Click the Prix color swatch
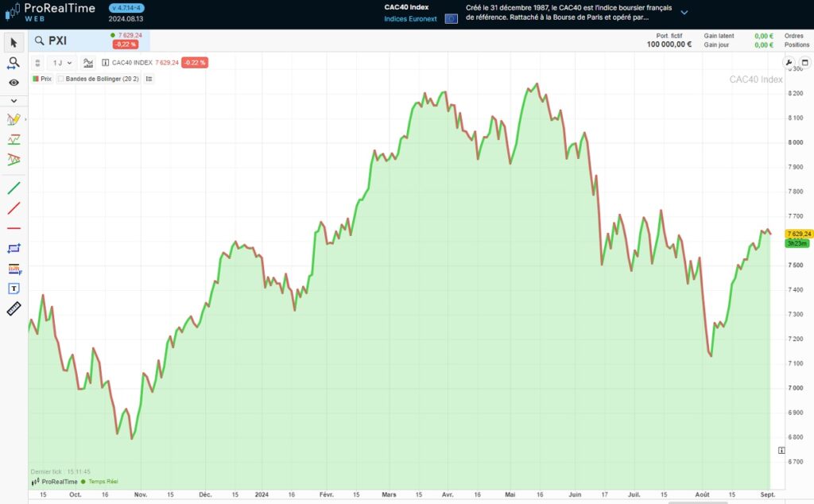Viewport: 814px width, 504px height. [35, 79]
